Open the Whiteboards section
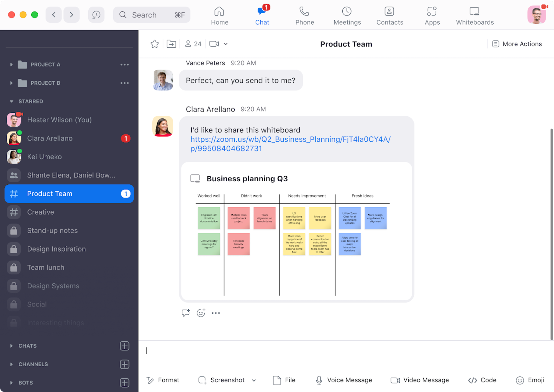Image resolution: width=554 pixels, height=392 pixels. click(x=475, y=15)
